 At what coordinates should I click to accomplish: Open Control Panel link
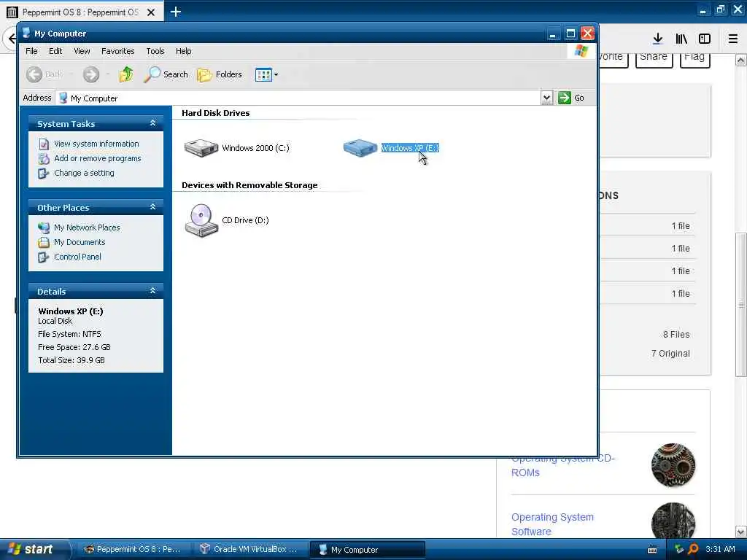coord(77,257)
